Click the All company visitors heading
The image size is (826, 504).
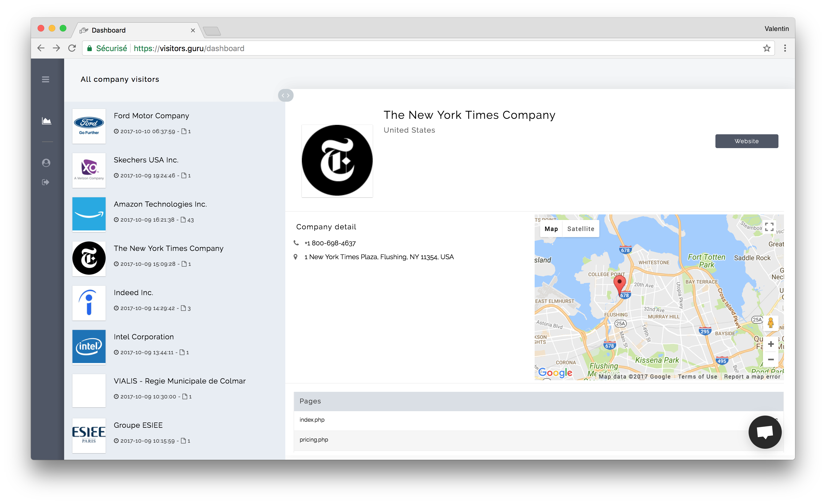pos(120,79)
